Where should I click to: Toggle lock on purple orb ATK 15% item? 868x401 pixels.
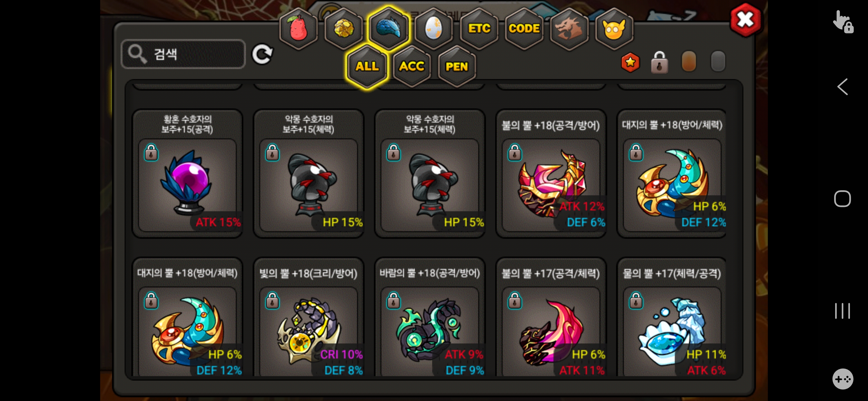[x=151, y=152]
